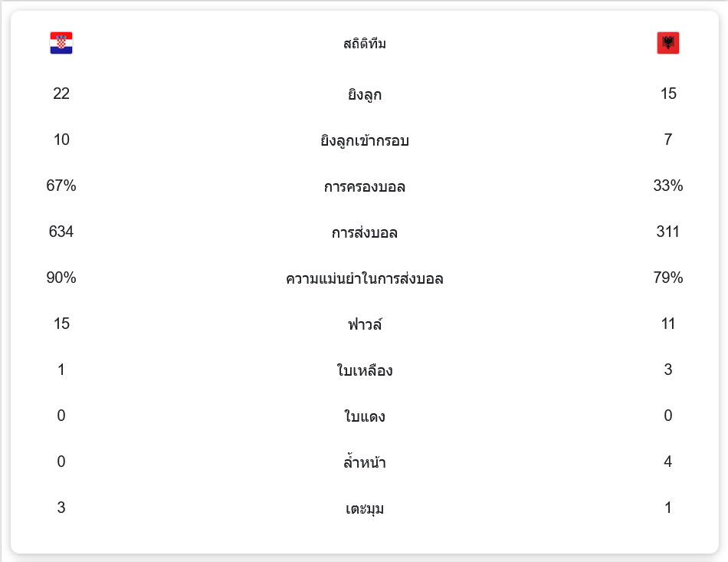The image size is (728, 562).
Task: Click the ยิงลูก stat label
Action: pyautogui.click(x=365, y=94)
